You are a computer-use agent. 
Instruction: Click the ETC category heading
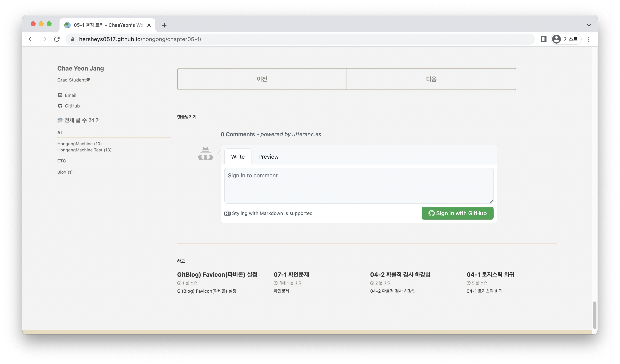point(62,161)
